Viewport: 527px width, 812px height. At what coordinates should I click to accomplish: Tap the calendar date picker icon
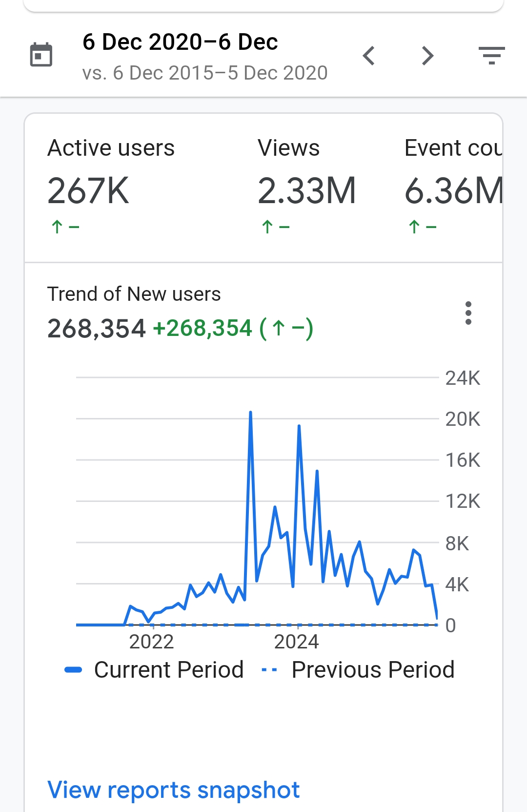(x=41, y=55)
